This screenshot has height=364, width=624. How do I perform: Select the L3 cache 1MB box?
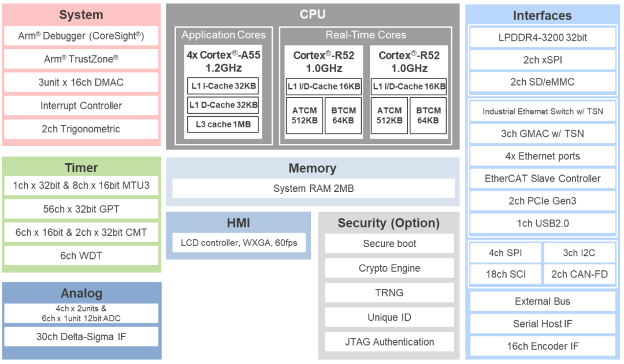click(223, 124)
